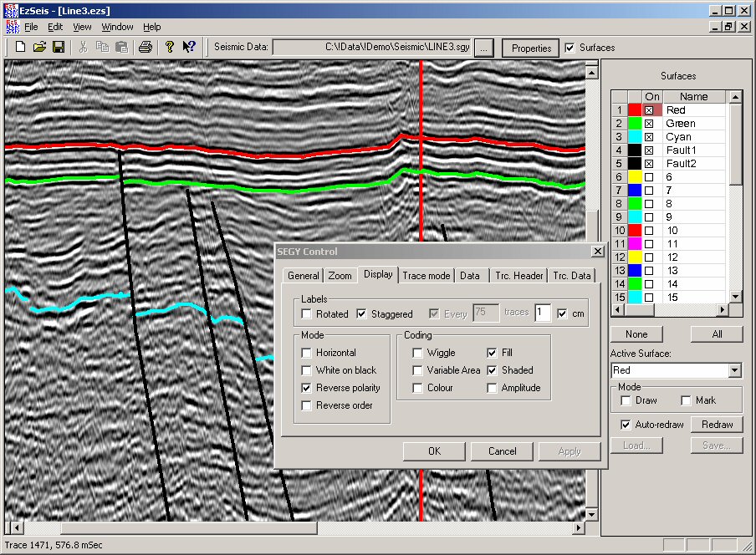Click the Open folder toolbar icon
756x555 pixels.
click(x=39, y=48)
